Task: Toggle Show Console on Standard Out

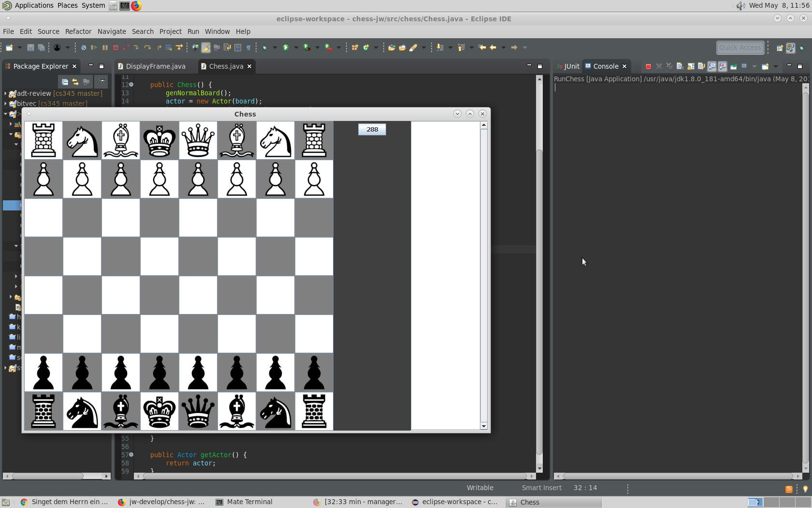Action: tap(712, 66)
